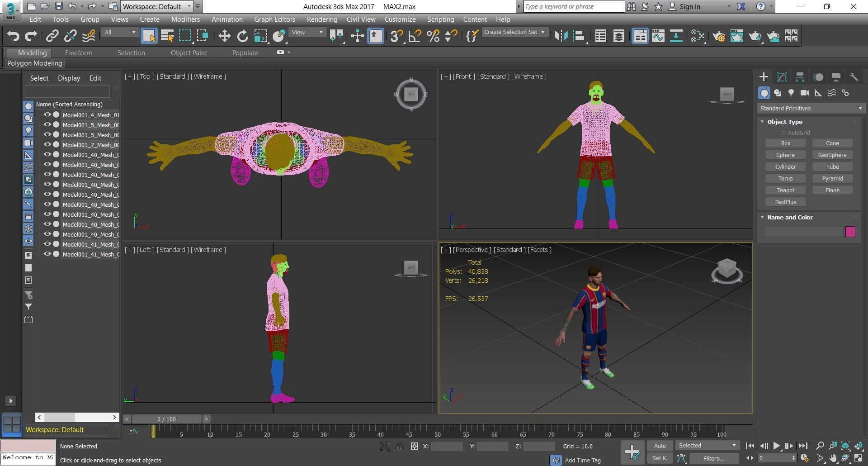The image size is (868, 466).
Task: Open Curve Editor icon
Action: [658, 36]
